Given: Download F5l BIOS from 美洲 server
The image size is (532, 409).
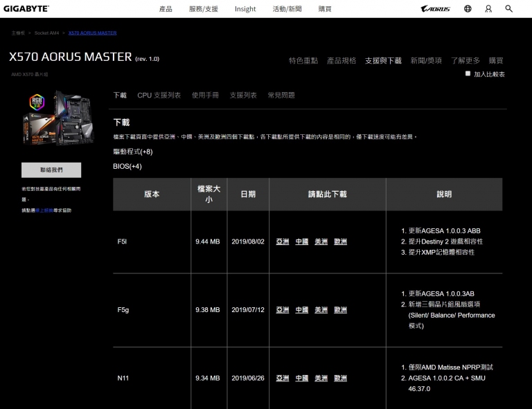Looking at the screenshot, I should pos(321,242).
